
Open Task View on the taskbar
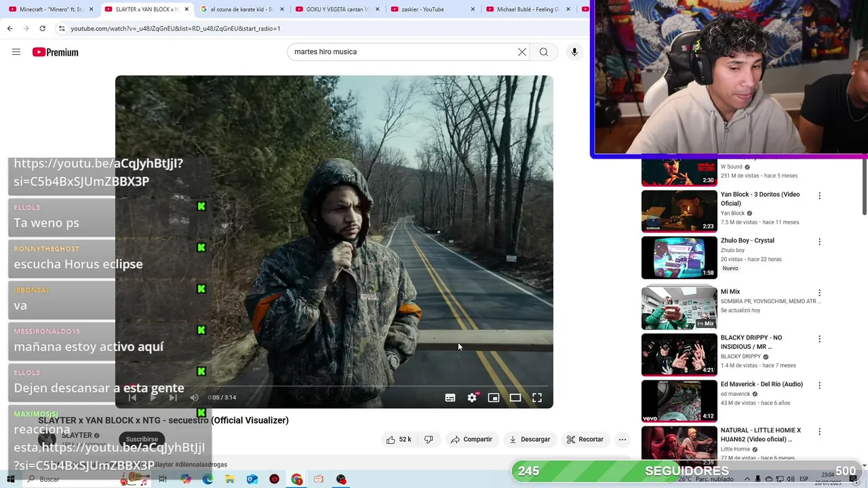coord(163,479)
